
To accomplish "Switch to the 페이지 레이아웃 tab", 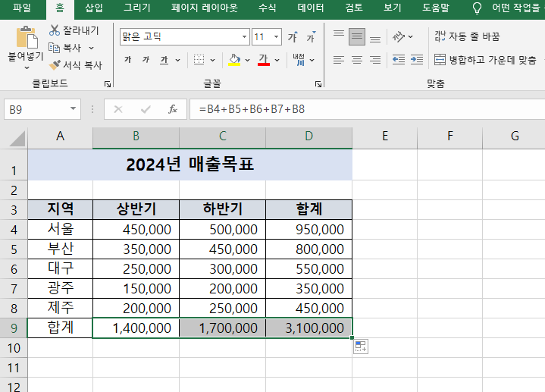I will [x=205, y=8].
